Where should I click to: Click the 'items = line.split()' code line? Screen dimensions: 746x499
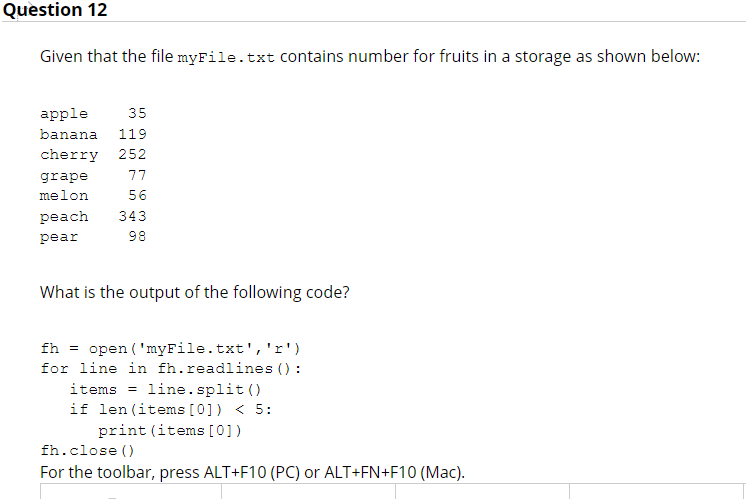click(x=166, y=390)
